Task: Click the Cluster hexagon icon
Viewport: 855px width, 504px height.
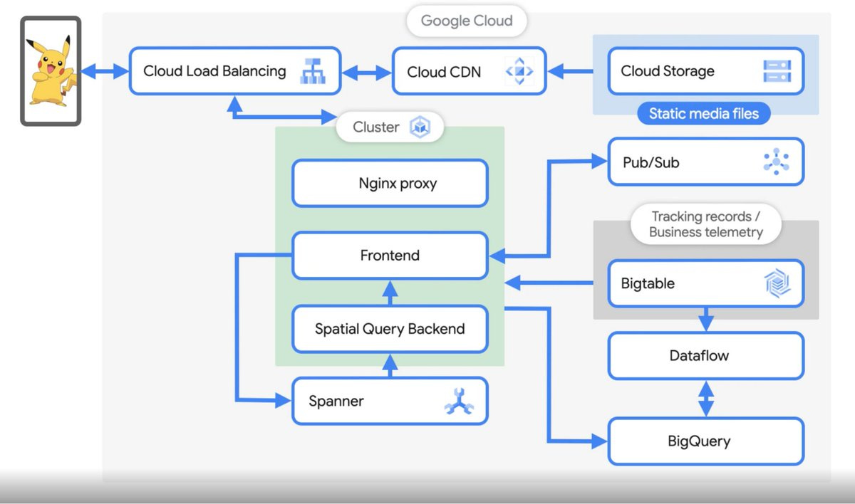Action: click(x=420, y=126)
